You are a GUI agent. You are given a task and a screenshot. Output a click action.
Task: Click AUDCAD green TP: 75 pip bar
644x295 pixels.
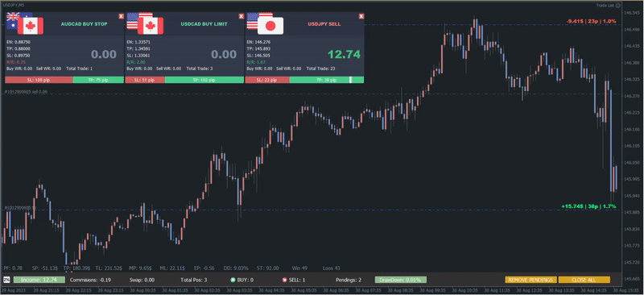coord(98,80)
